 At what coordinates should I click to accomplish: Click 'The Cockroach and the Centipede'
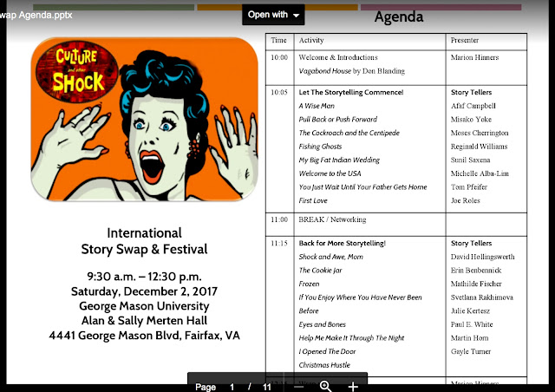pos(349,133)
